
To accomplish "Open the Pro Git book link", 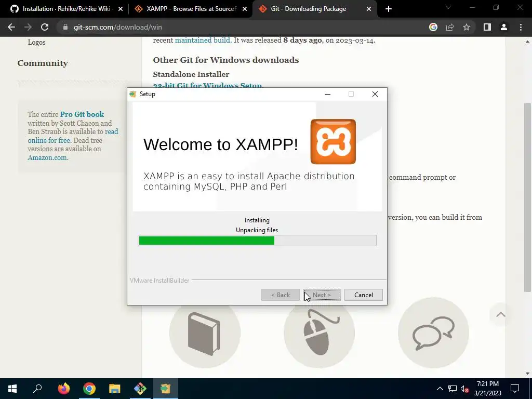I will pos(82,114).
